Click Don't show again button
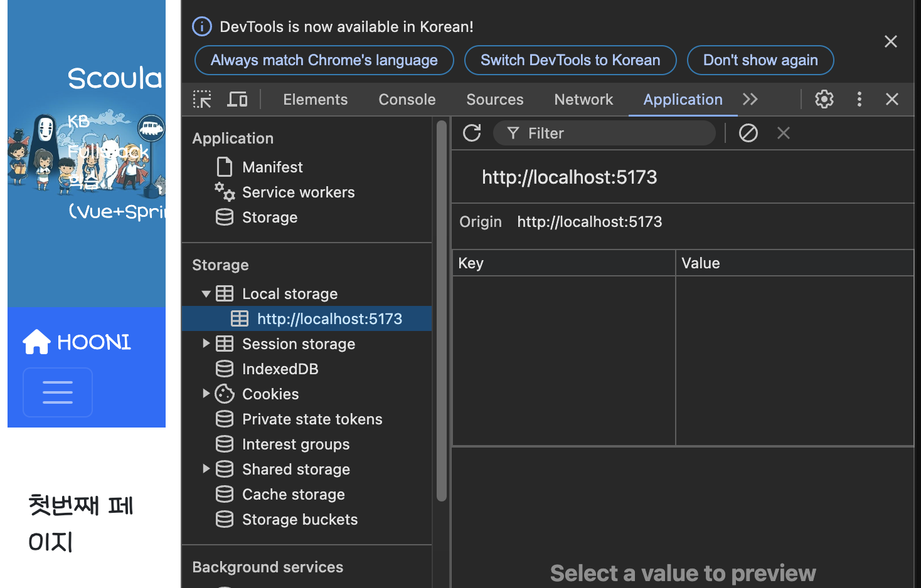The height and width of the screenshot is (588, 921). point(760,60)
